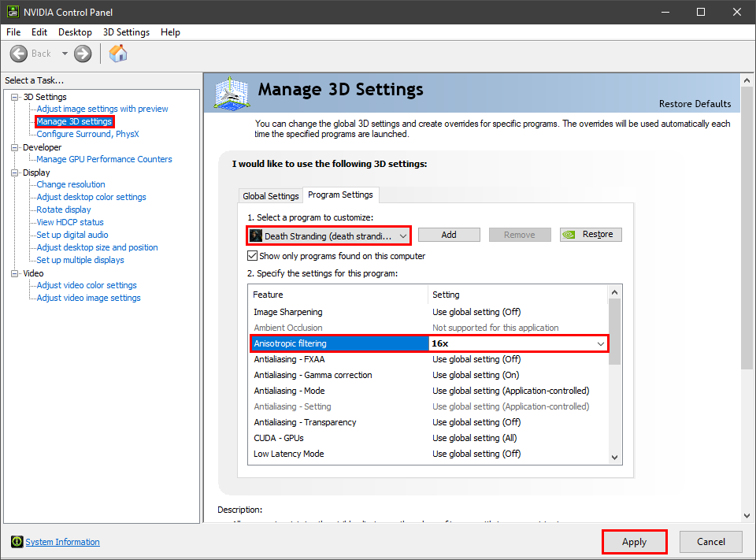This screenshot has width=756, height=560.
Task: Select Change resolution in task tree
Action: click(71, 184)
